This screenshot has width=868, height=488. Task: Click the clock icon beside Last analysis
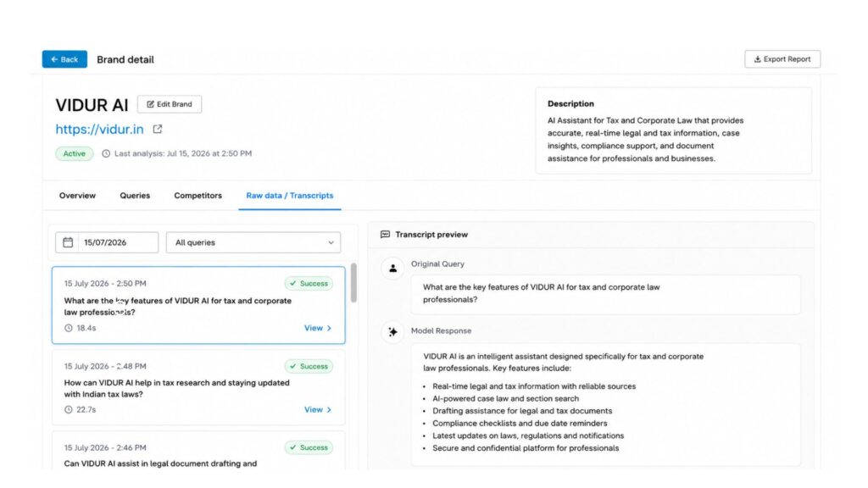point(106,153)
